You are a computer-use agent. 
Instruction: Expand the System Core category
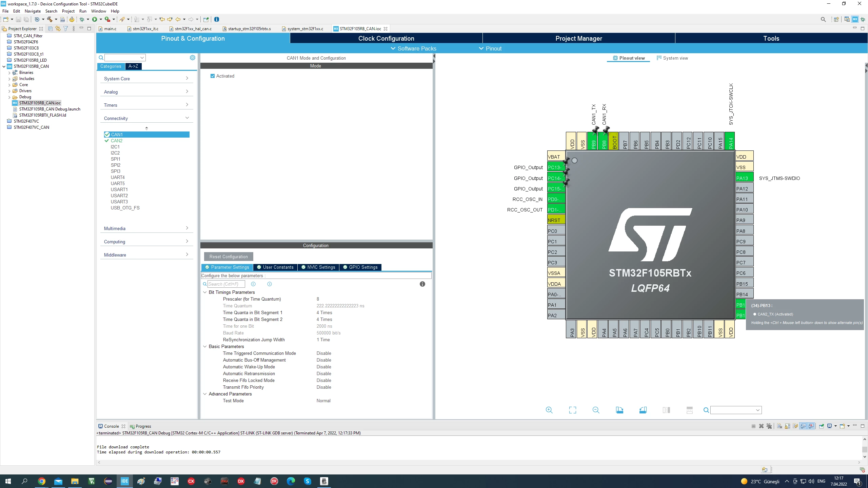pos(146,79)
